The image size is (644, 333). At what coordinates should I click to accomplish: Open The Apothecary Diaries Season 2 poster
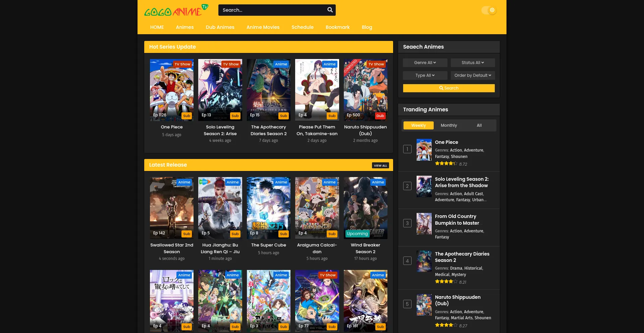[269, 90]
